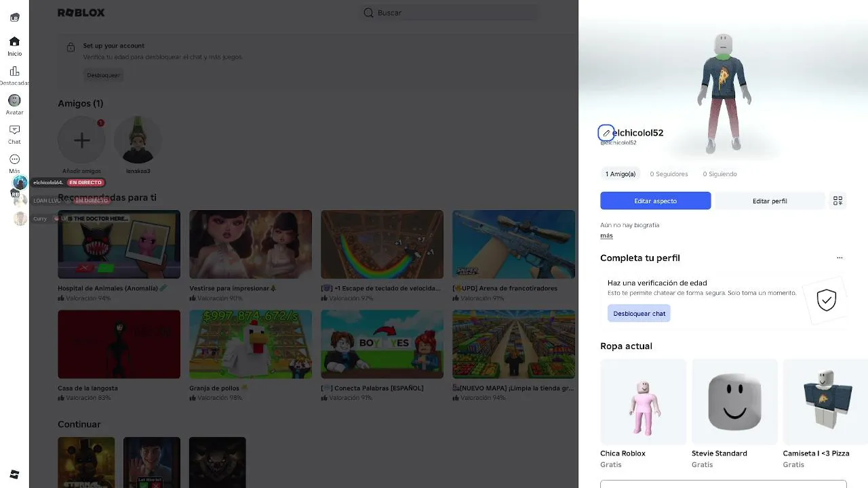
Task: Open ¡Limpia la tienda game thumbnail
Action: pyautogui.click(x=513, y=344)
